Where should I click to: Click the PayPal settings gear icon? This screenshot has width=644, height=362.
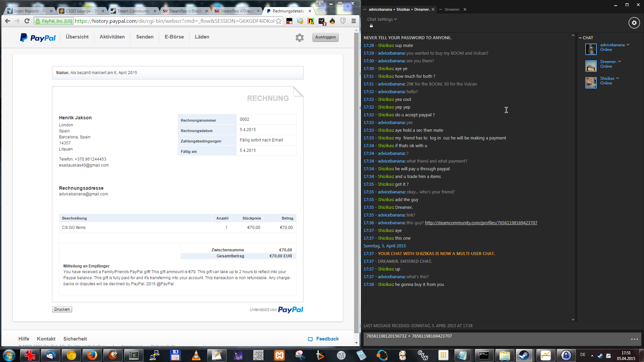coord(300,38)
